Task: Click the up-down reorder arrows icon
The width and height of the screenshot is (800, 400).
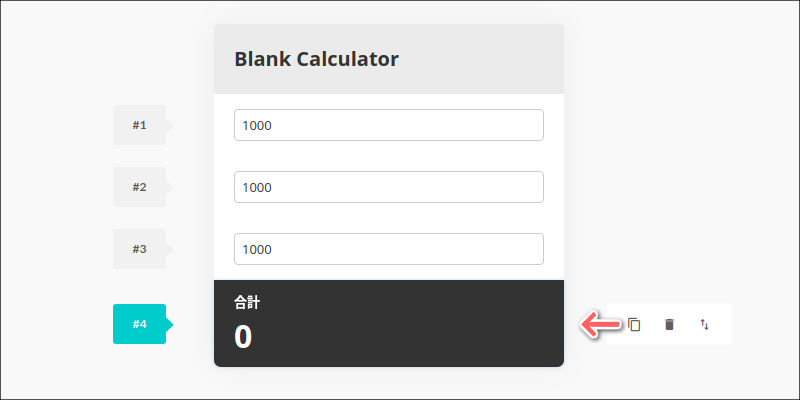Action: (x=704, y=324)
